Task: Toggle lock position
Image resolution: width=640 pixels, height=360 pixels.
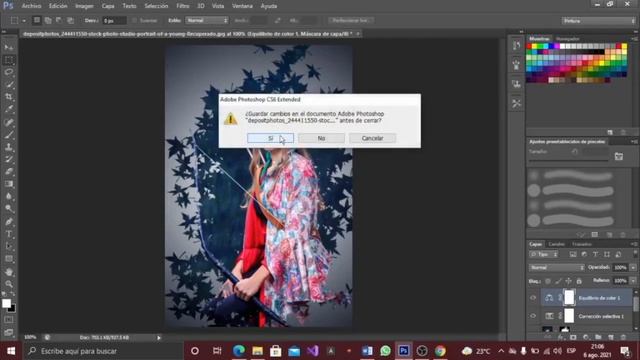Action: click(568, 281)
